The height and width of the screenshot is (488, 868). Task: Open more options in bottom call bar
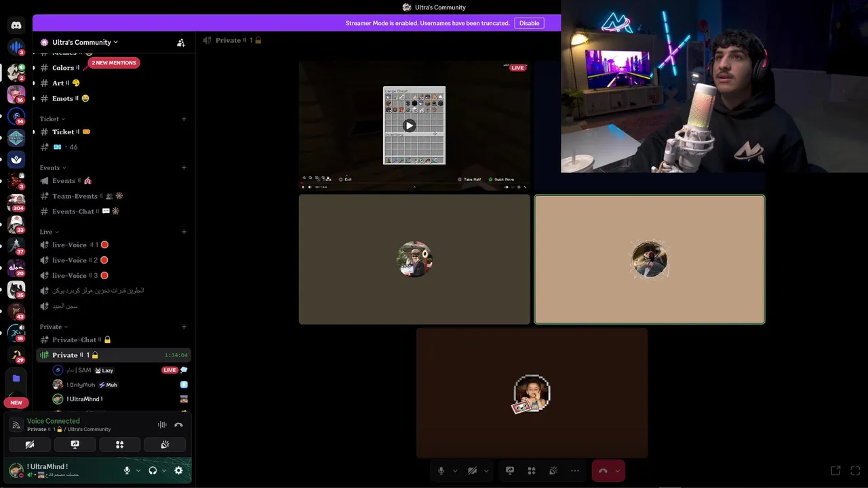(x=575, y=470)
